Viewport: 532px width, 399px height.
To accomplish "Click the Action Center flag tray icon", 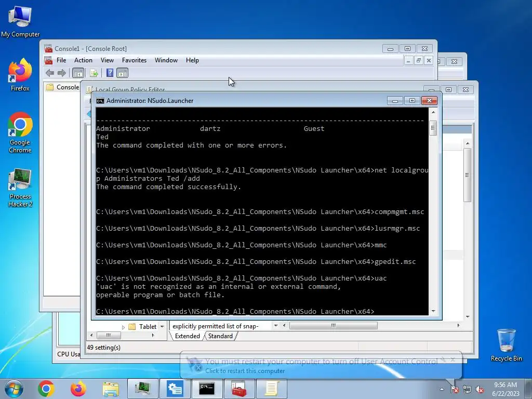I will [x=454, y=390].
